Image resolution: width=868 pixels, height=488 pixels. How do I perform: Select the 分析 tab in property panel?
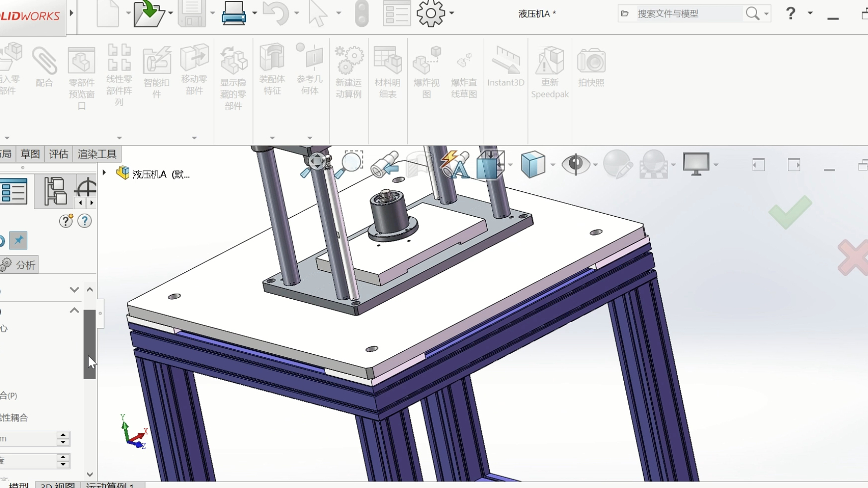click(18, 265)
